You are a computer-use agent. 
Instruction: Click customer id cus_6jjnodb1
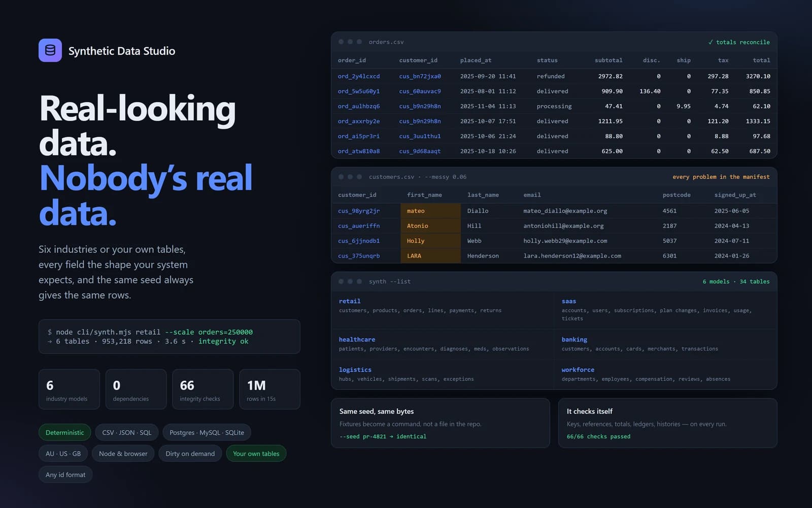point(359,241)
